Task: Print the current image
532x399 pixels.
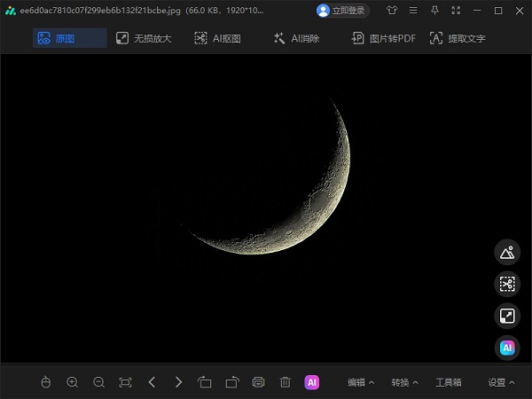Action: tap(259, 382)
